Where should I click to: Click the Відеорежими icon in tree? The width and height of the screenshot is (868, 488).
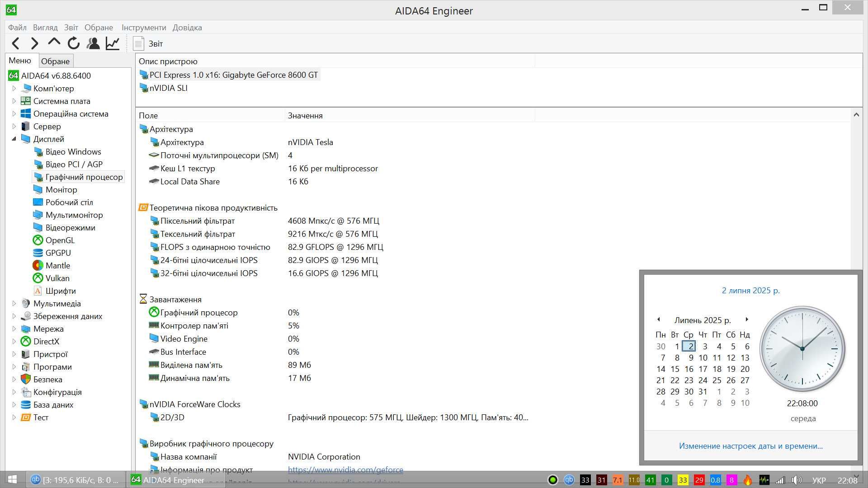click(x=38, y=228)
